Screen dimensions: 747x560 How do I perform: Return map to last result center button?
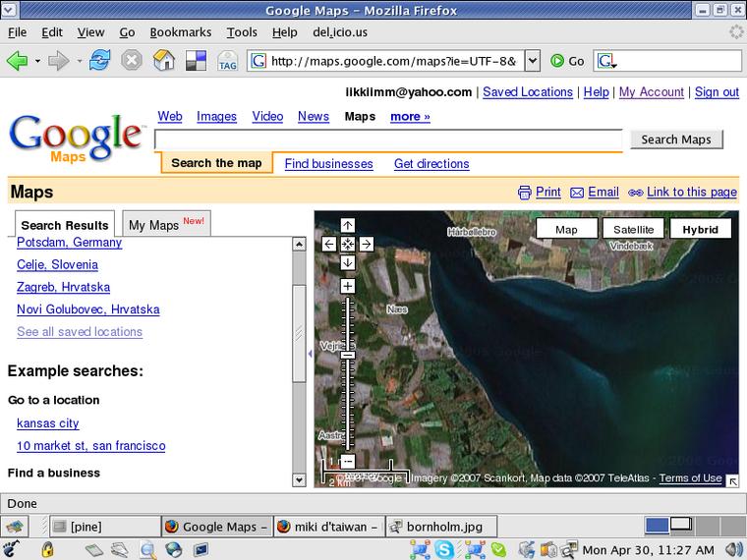(x=348, y=244)
